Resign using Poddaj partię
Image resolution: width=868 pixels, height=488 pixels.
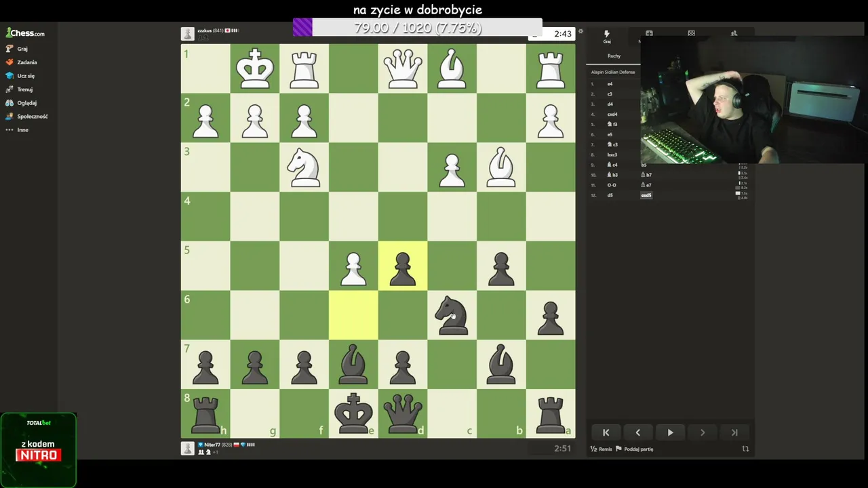635,449
